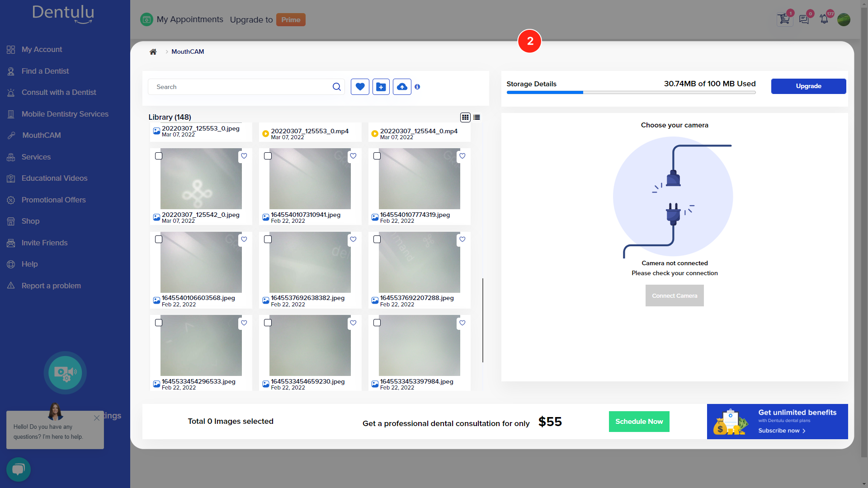
Task: Toggle favorite heart on 1645533454296533.jpeg
Action: (245, 323)
